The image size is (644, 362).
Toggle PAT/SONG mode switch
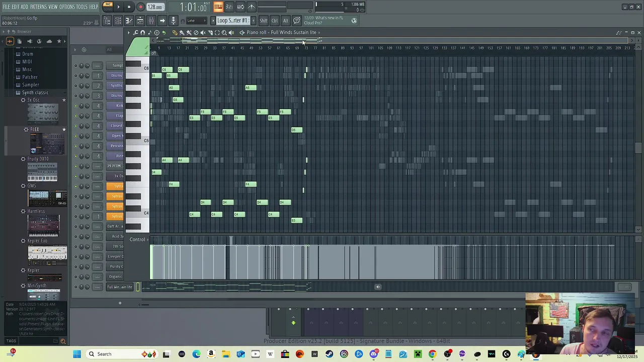click(x=108, y=7)
